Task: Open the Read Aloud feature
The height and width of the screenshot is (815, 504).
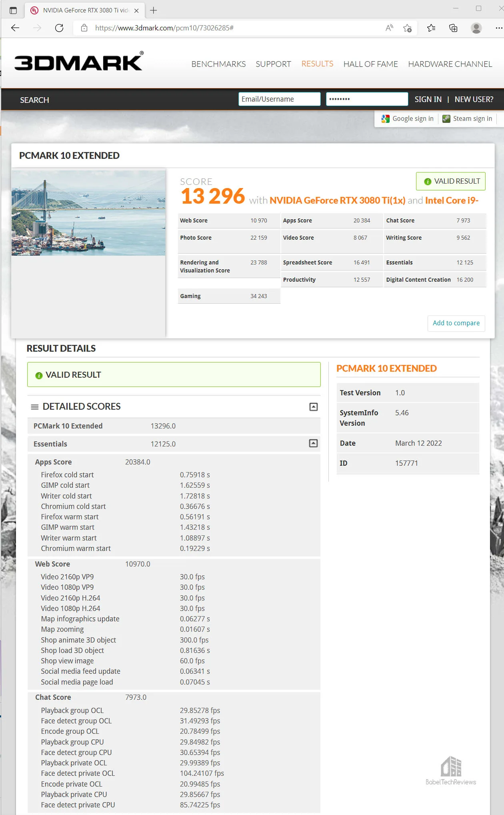Action: click(389, 28)
